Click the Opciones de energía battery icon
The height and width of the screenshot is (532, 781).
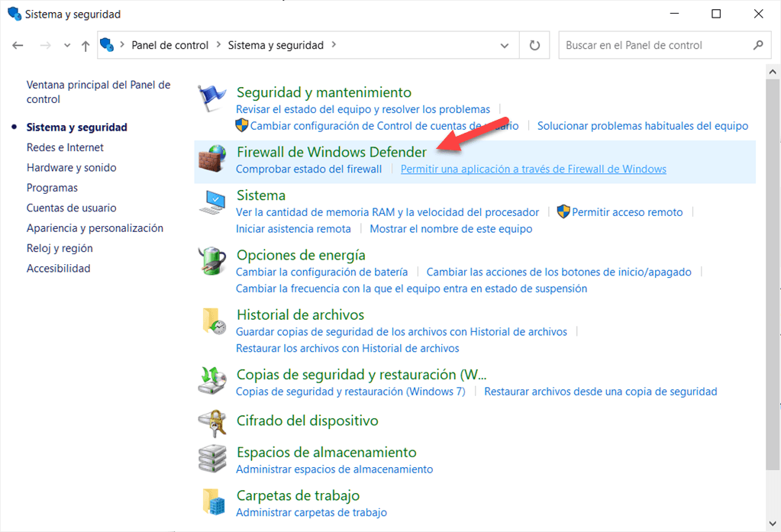point(213,261)
